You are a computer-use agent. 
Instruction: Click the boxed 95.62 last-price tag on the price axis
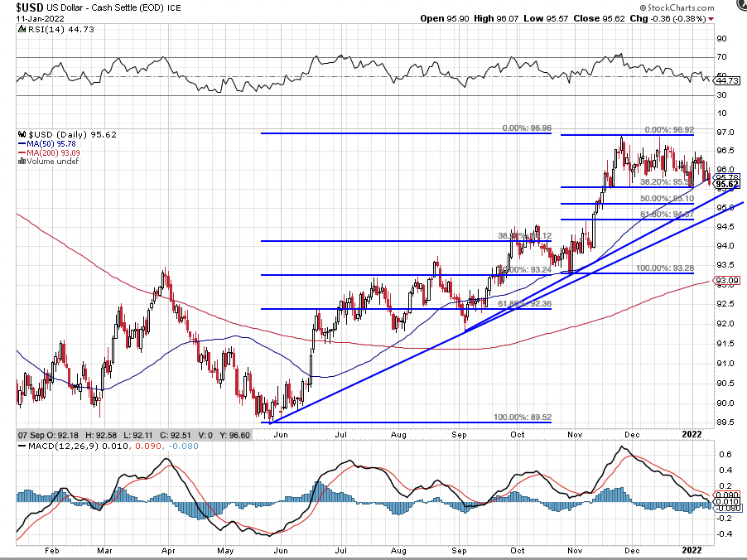(727, 185)
